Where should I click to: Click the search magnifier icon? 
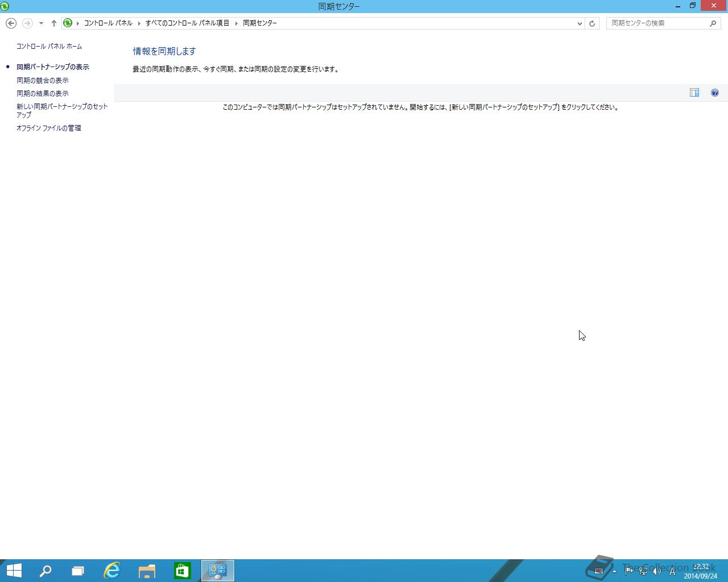[713, 23]
